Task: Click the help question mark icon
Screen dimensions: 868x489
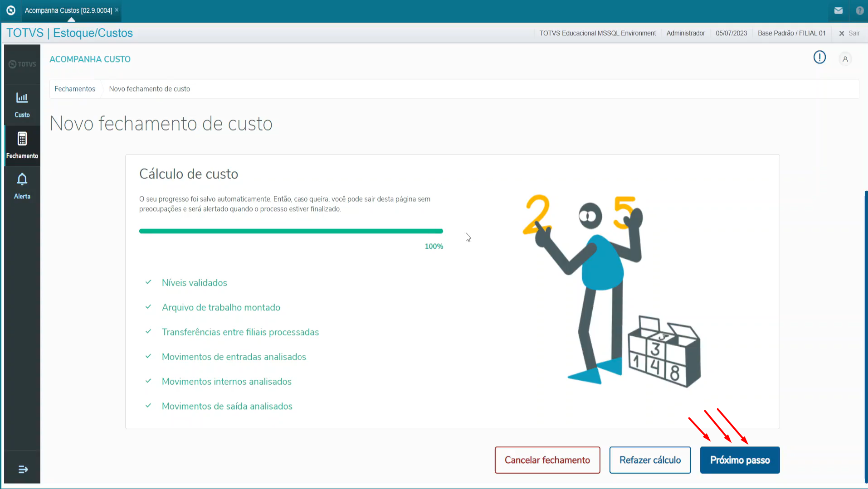Action: point(859,10)
